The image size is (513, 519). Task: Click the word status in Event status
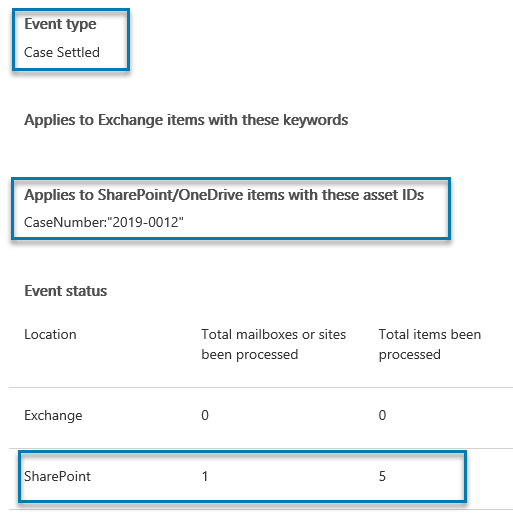(86, 291)
